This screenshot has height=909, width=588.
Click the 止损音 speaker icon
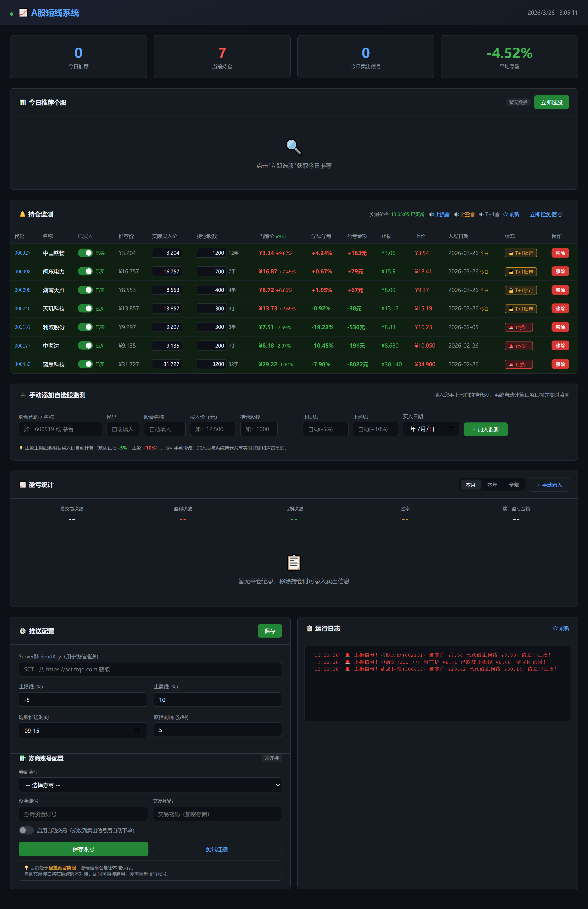[x=431, y=215]
